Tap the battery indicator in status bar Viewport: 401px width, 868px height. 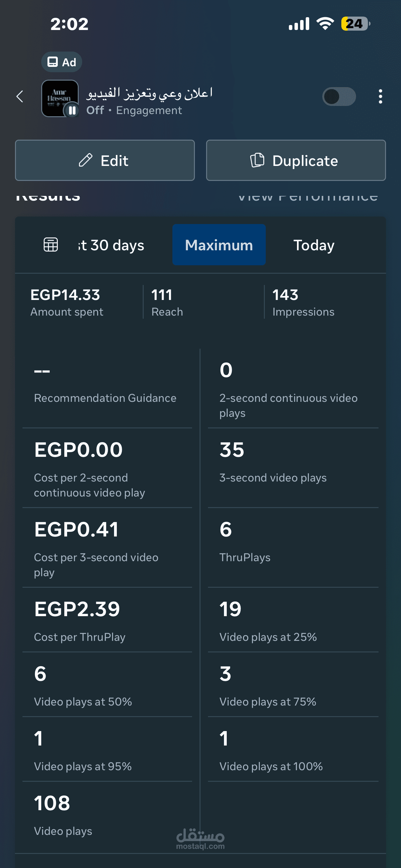[x=355, y=24]
